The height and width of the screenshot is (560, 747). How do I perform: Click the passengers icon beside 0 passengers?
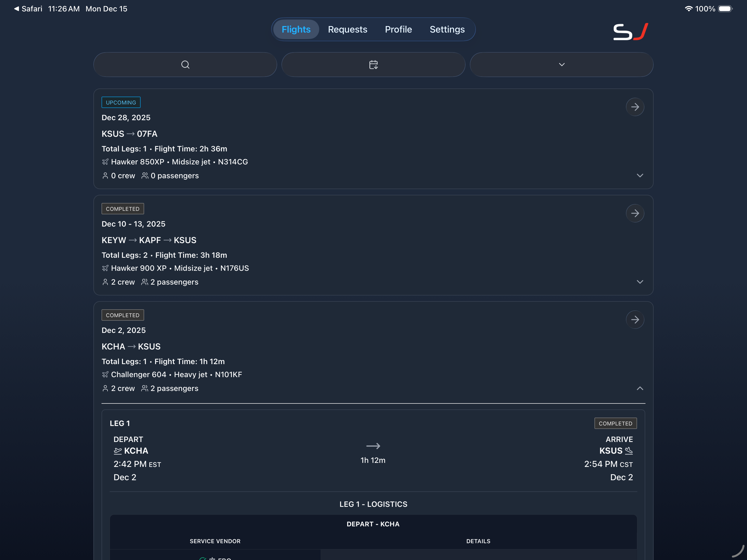144,176
